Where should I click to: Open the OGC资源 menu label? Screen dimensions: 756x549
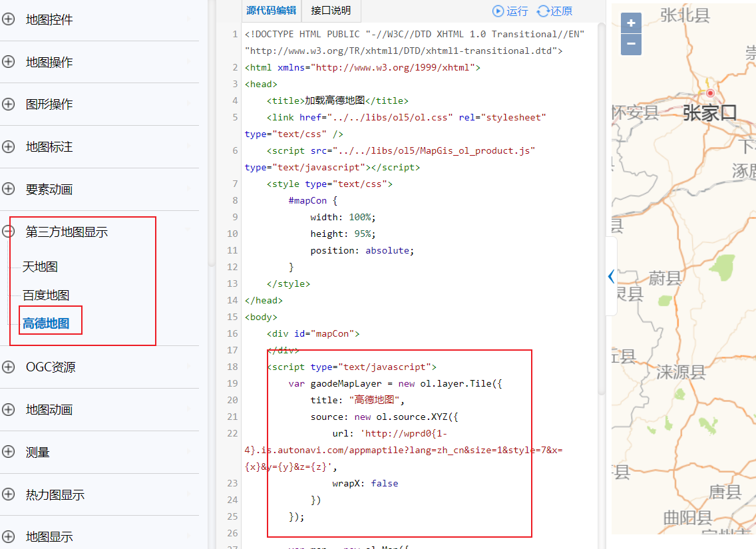[51, 367]
